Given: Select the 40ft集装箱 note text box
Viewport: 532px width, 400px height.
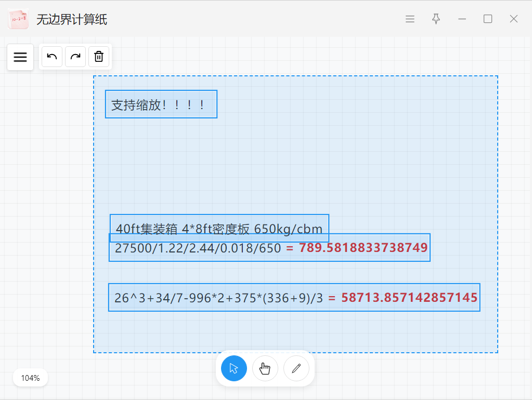Looking at the screenshot, I should click(x=219, y=228).
